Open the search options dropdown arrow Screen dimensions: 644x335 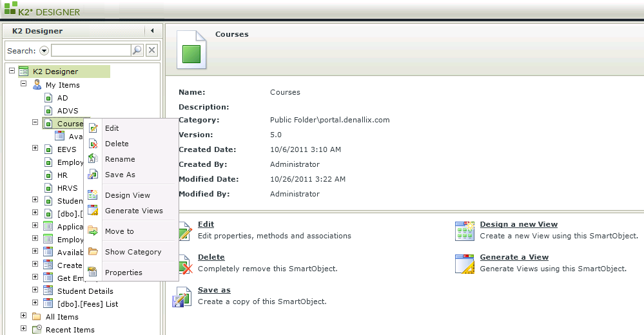click(44, 50)
